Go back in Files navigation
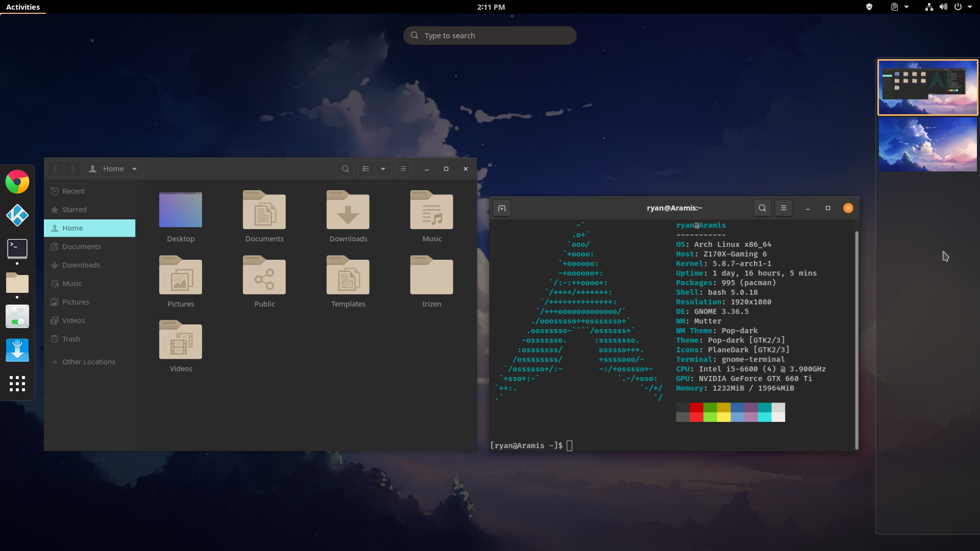Image resolution: width=980 pixels, height=551 pixels. pos(56,169)
